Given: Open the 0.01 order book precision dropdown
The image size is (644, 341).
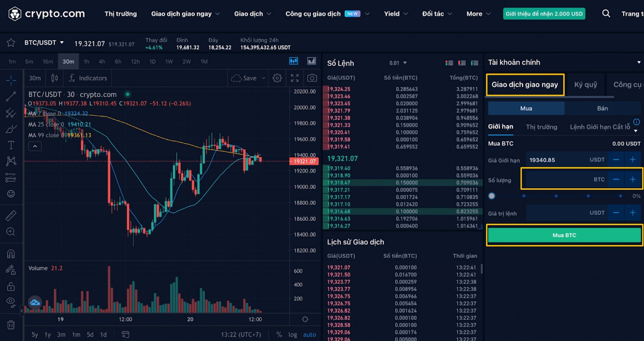Looking at the screenshot, I should coord(398,63).
